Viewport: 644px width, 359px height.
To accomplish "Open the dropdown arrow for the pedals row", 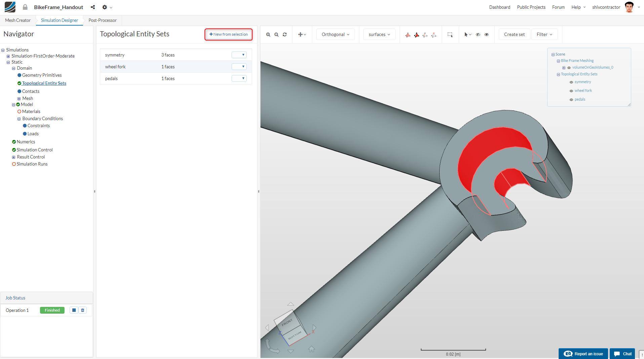I will (x=239, y=78).
